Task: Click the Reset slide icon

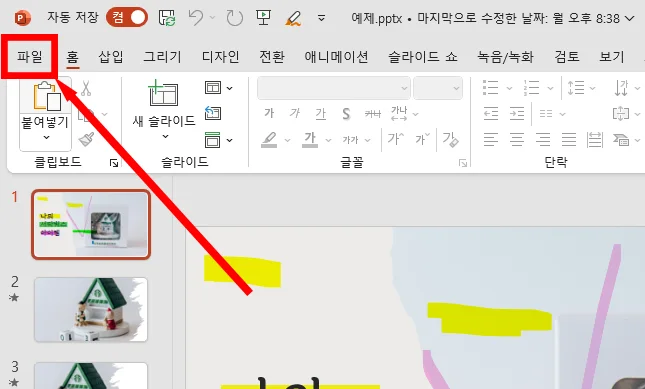Action: click(x=213, y=113)
